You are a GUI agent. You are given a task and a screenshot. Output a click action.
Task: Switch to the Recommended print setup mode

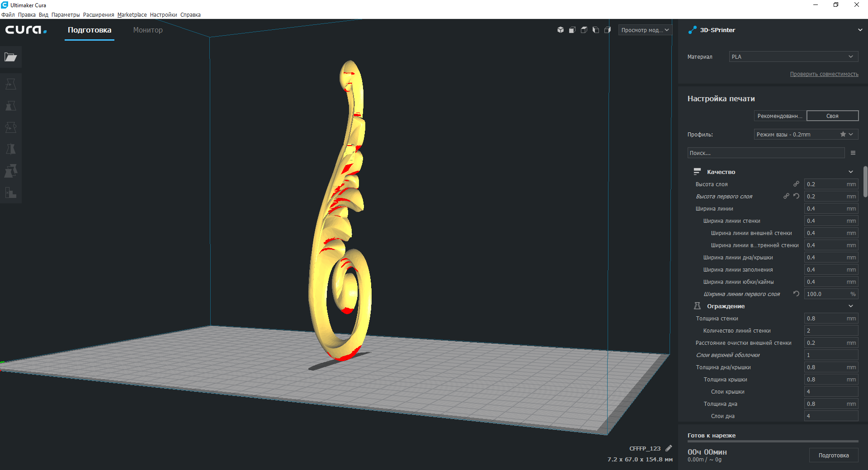pyautogui.click(x=780, y=116)
